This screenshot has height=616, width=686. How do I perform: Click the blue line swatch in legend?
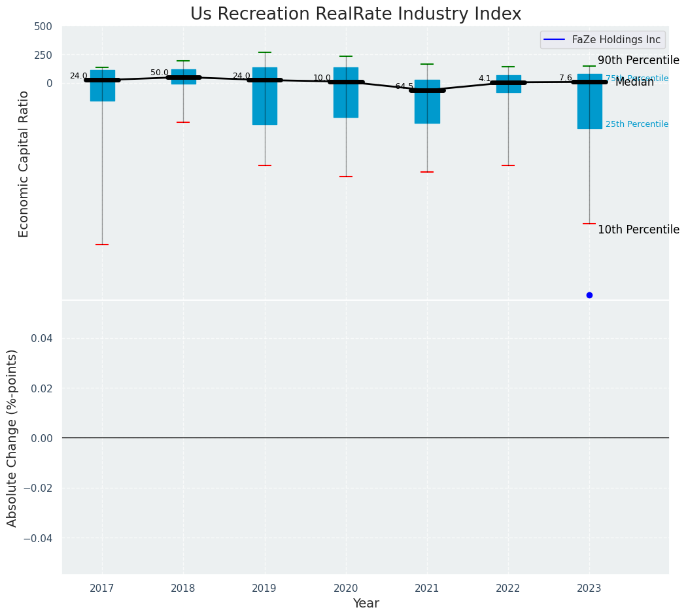click(555, 40)
